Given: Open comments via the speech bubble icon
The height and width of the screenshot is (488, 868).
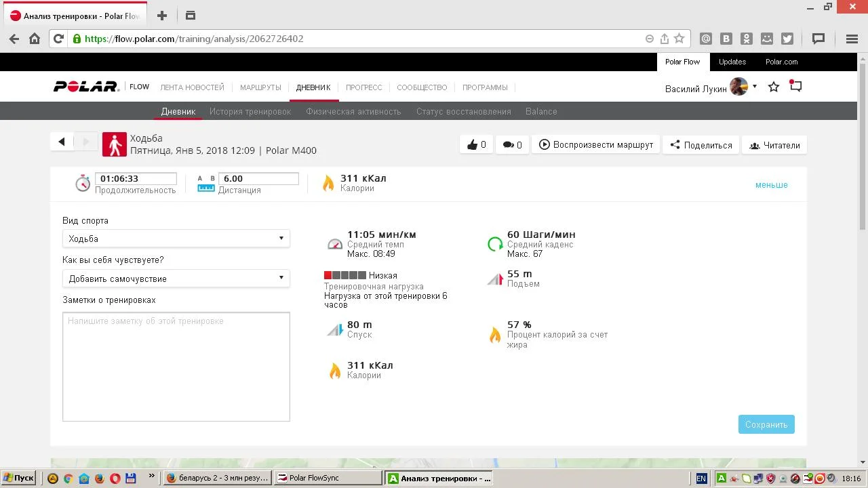Looking at the screenshot, I should pos(508,144).
